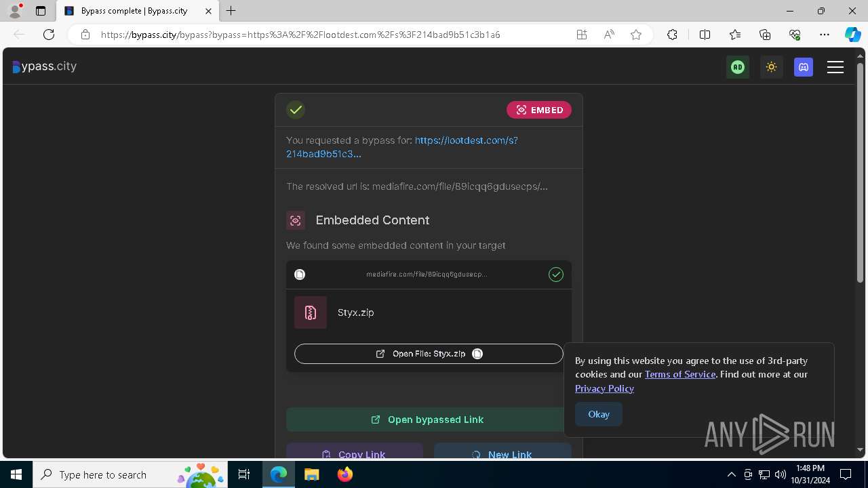
Task: Add this page to favorites
Action: (636, 35)
